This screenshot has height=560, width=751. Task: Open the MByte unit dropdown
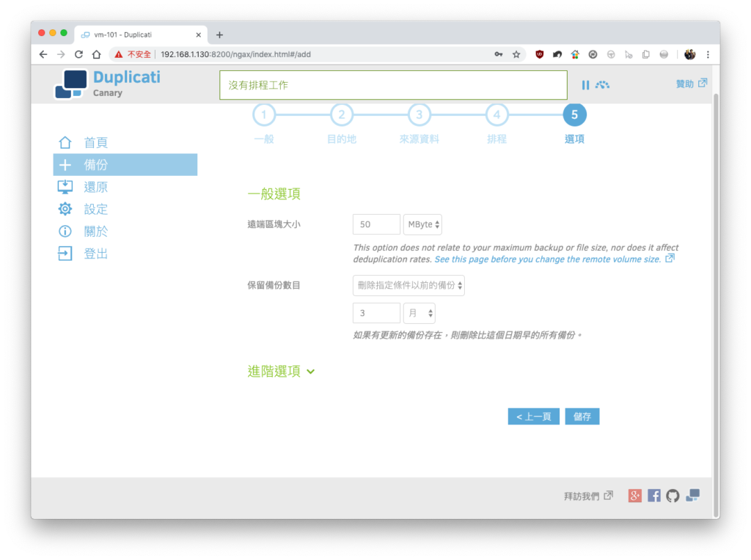pos(422,224)
